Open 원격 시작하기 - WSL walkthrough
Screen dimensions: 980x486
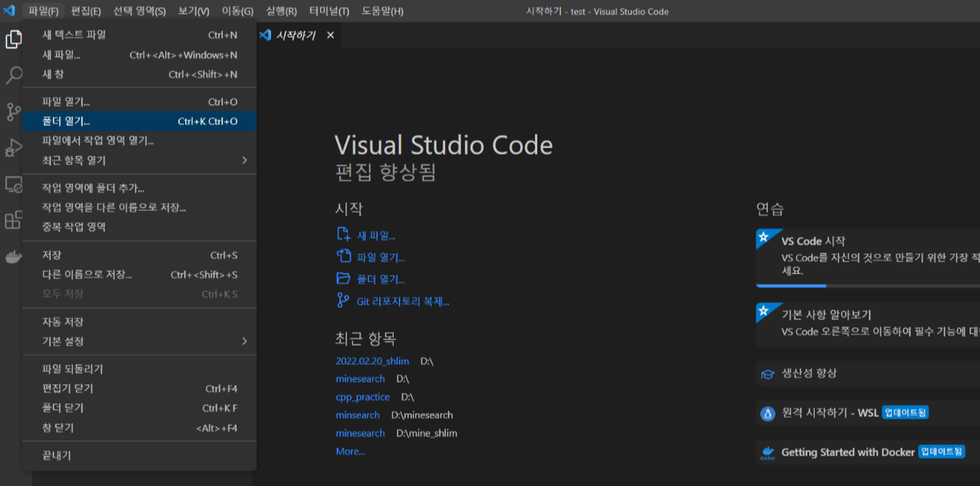(x=868, y=413)
